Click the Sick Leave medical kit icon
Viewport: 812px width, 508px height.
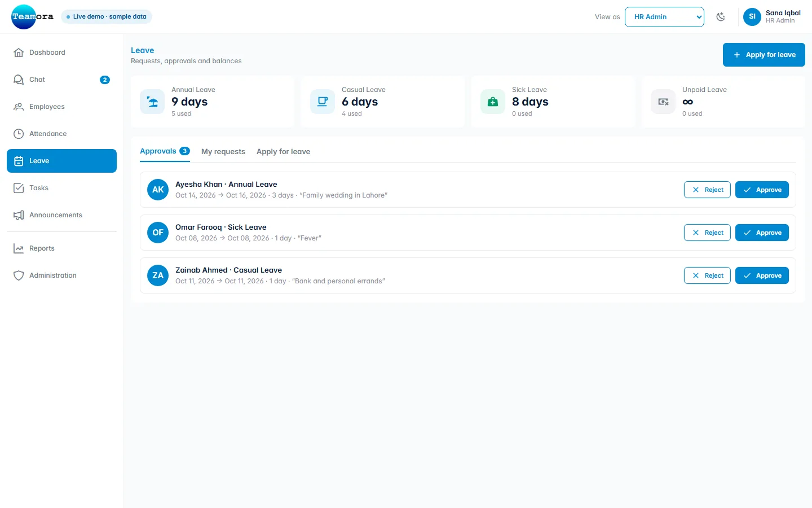[493, 102]
